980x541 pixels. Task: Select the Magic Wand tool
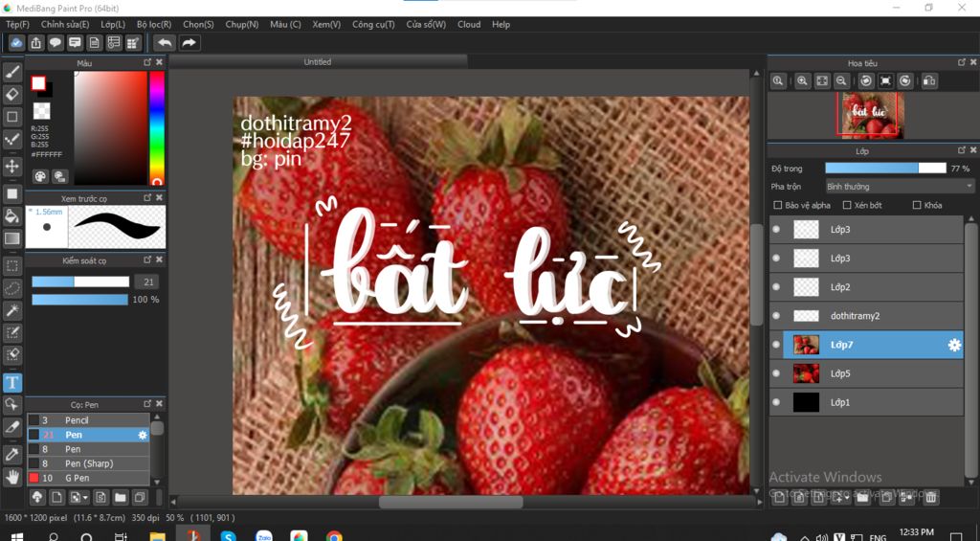[x=11, y=310]
